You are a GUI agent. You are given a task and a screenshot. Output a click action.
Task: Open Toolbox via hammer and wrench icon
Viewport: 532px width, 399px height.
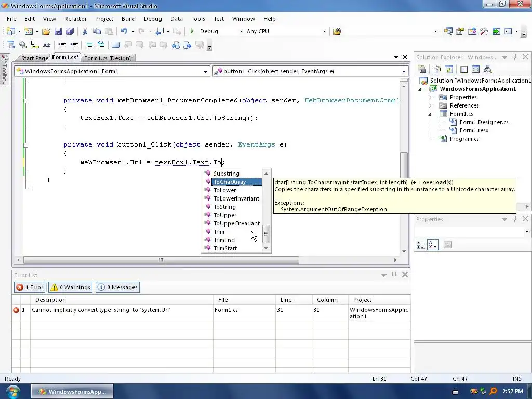[x=484, y=31]
